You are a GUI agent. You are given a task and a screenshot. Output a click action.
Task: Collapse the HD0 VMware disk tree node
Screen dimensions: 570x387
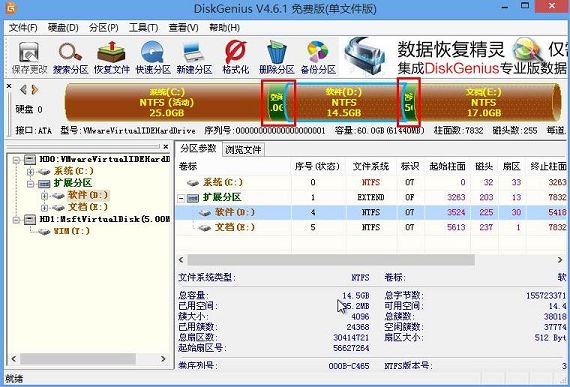16,160
